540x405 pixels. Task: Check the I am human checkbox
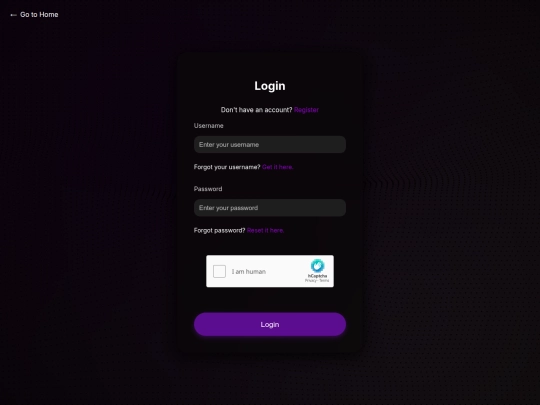point(219,271)
